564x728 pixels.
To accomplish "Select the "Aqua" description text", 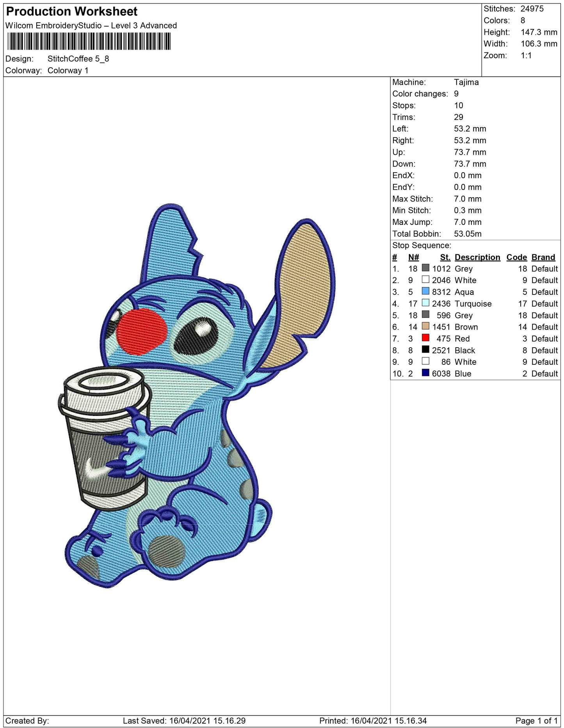I will (x=464, y=292).
